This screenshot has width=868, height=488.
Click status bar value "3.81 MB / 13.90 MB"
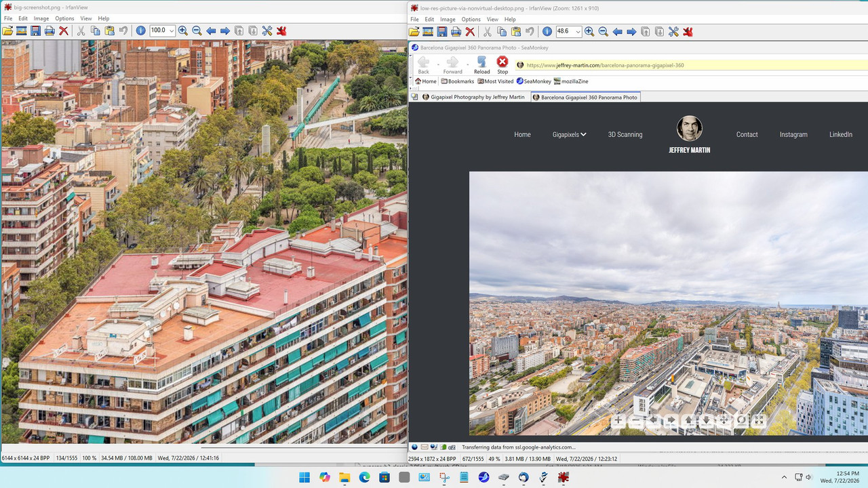point(528,459)
